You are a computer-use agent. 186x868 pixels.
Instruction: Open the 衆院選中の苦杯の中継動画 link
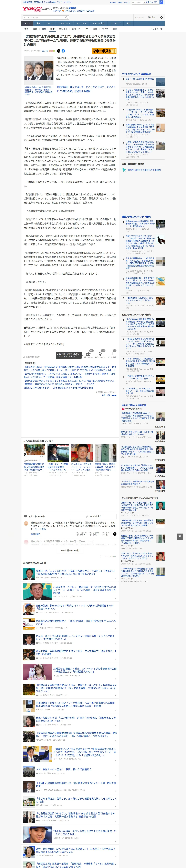[144, 170]
